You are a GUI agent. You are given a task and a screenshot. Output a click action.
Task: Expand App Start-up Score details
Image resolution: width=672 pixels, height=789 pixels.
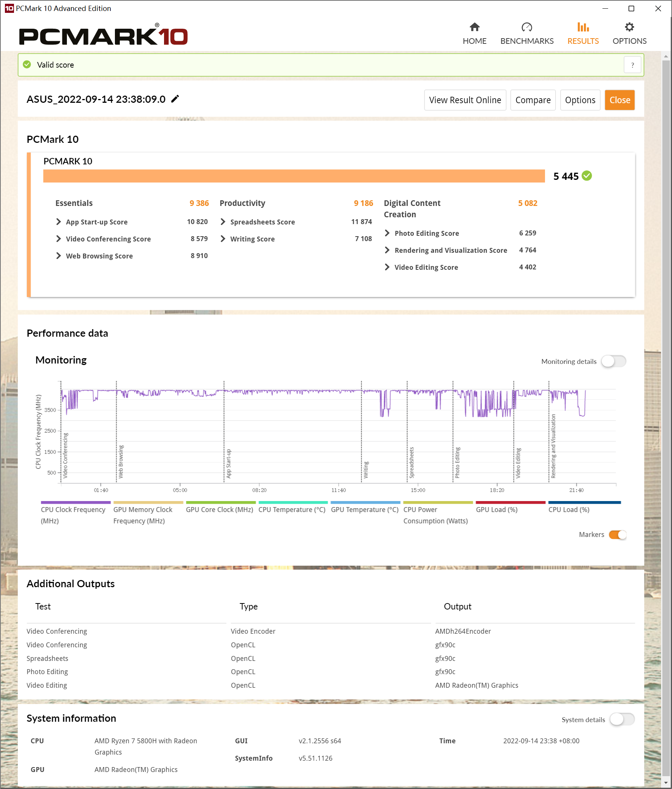point(59,221)
